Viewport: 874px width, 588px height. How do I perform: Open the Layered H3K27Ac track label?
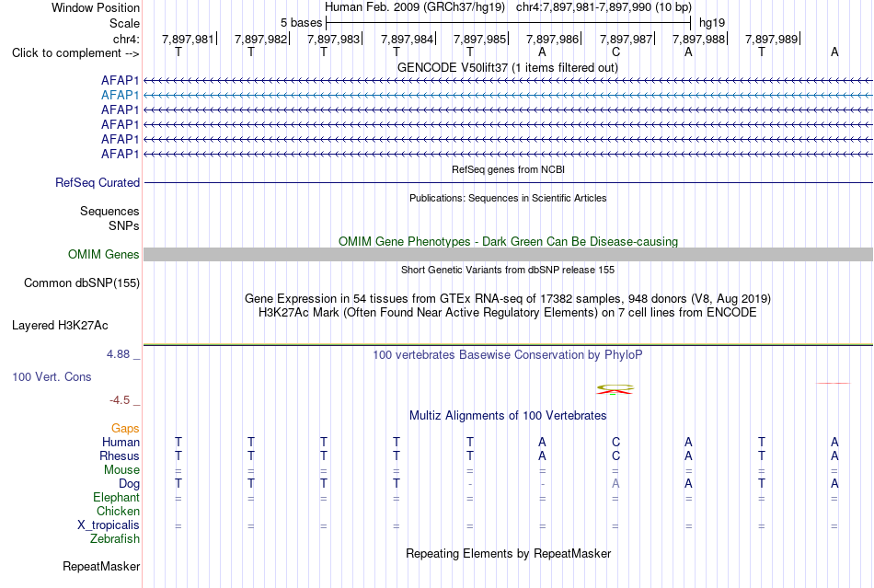pyautogui.click(x=60, y=326)
